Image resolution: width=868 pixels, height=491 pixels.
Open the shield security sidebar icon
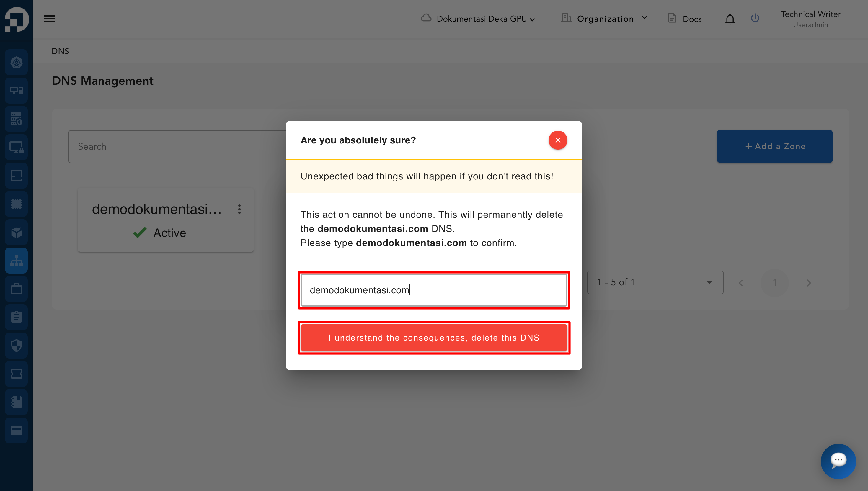pyautogui.click(x=16, y=345)
